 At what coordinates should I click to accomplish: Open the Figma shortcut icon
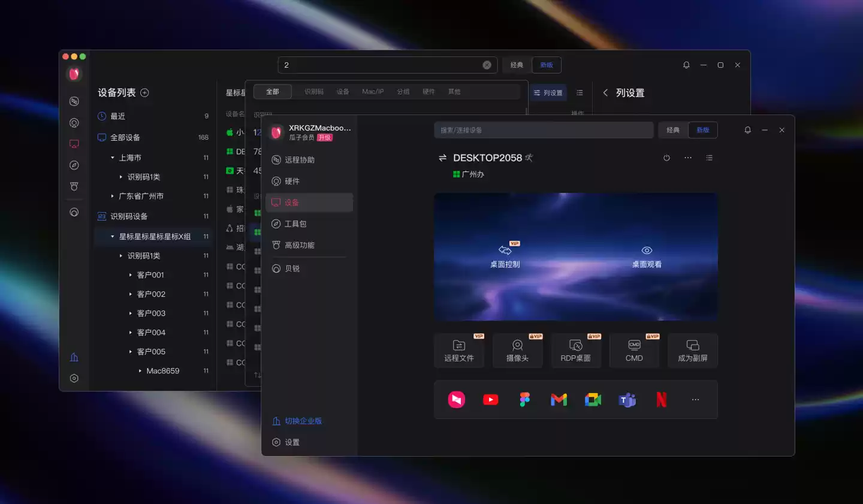point(524,400)
